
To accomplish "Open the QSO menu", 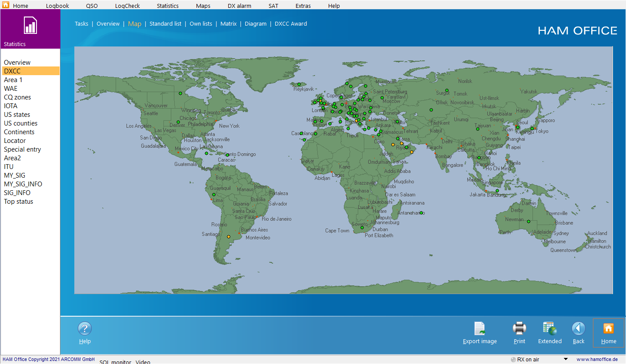I will 92,6.
